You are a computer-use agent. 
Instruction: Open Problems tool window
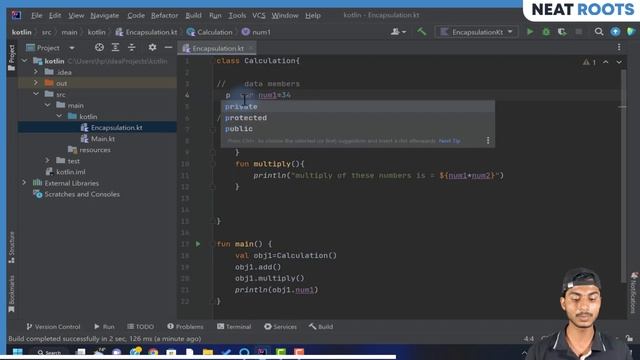click(x=185, y=327)
